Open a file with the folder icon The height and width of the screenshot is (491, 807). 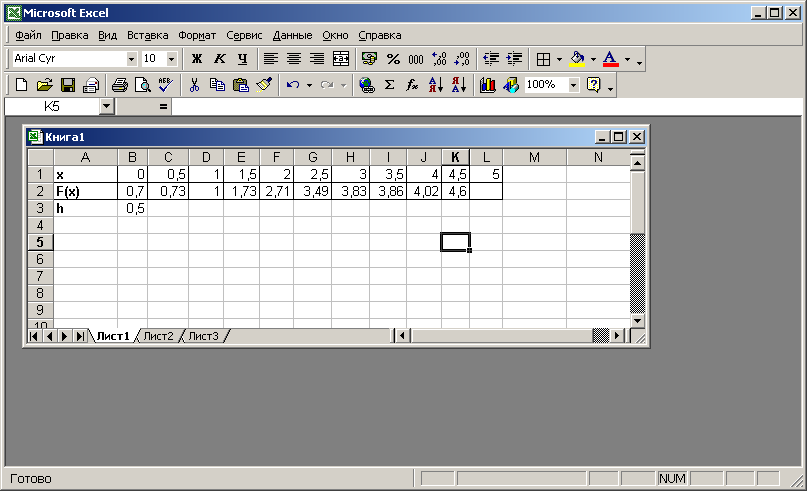point(44,84)
